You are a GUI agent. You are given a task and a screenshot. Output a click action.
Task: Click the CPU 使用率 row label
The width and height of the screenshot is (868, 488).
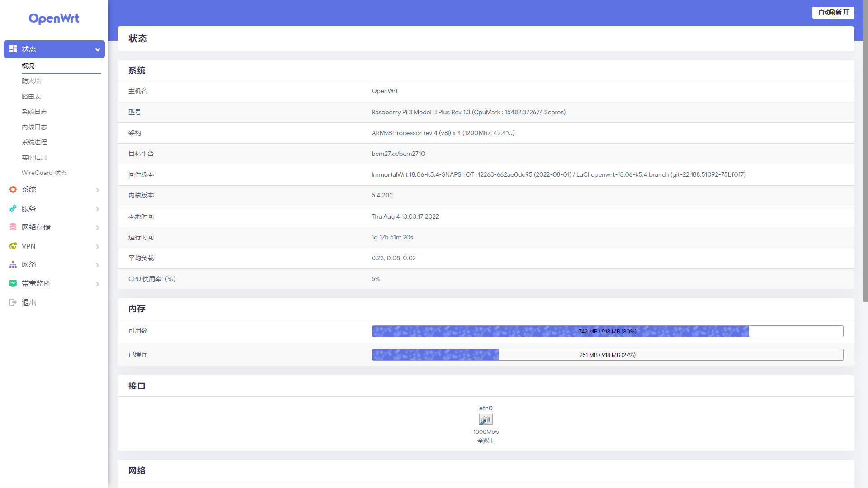[x=152, y=279]
